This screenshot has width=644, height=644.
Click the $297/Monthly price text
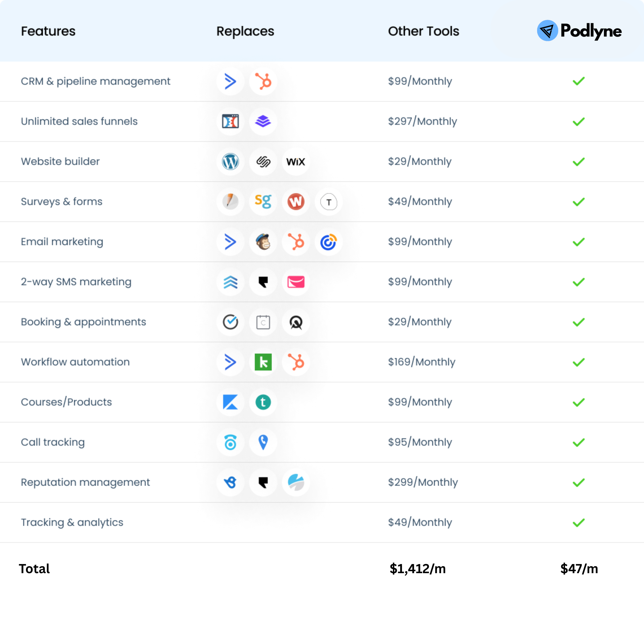[x=422, y=121]
